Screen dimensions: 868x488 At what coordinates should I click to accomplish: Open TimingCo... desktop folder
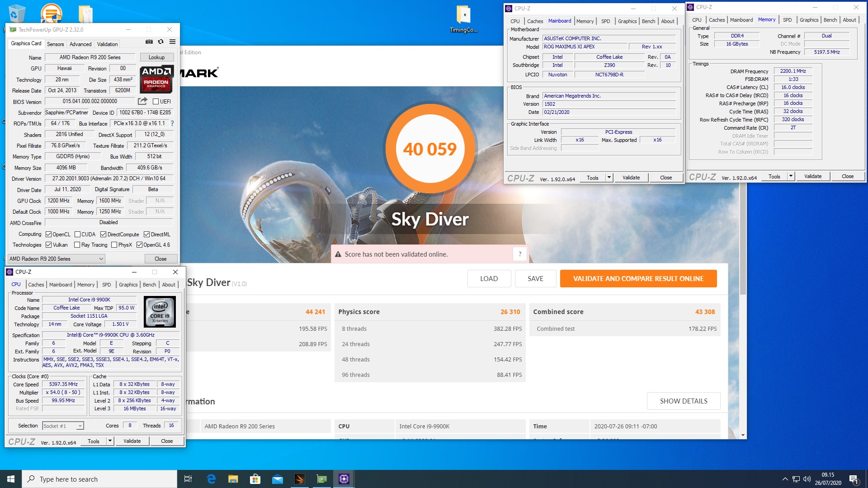463,19
